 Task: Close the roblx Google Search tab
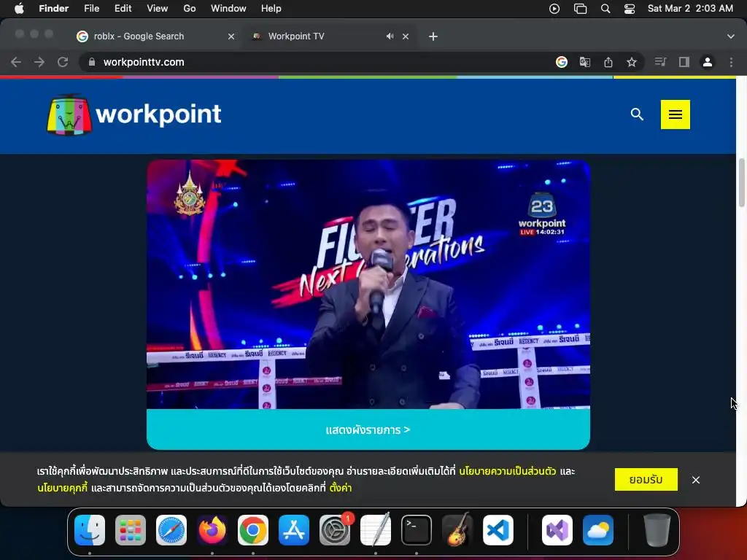(x=231, y=36)
